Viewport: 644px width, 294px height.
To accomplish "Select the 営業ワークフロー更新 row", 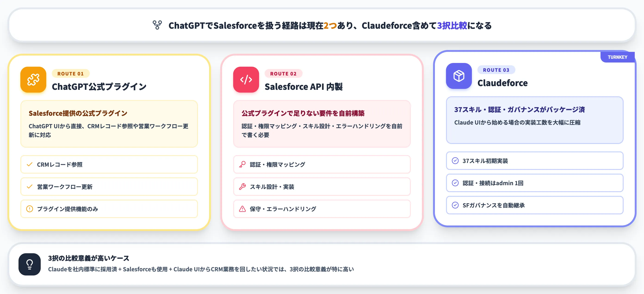I will (x=109, y=187).
